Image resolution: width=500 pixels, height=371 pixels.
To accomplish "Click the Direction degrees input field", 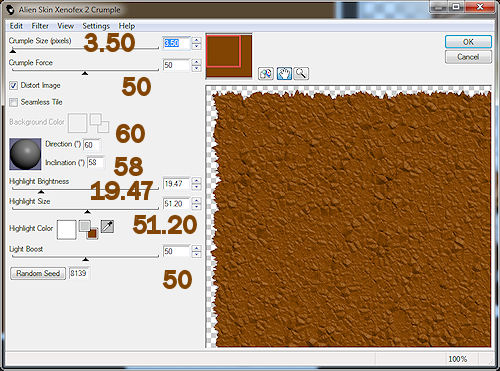I will 92,145.
